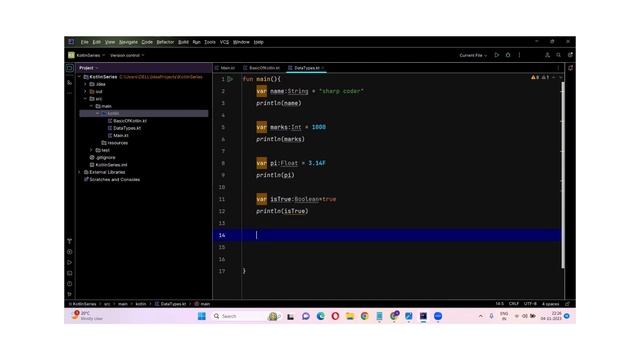Open the File menu
Image resolution: width=640 pixels, height=360 pixels.
tap(84, 42)
